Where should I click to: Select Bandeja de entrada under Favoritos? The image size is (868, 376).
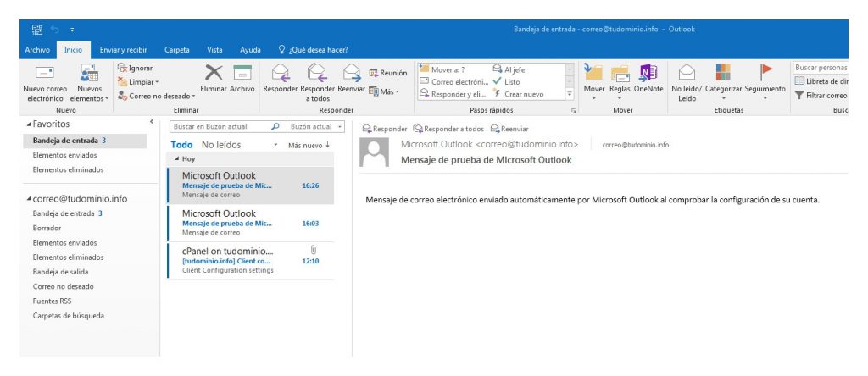85,141
